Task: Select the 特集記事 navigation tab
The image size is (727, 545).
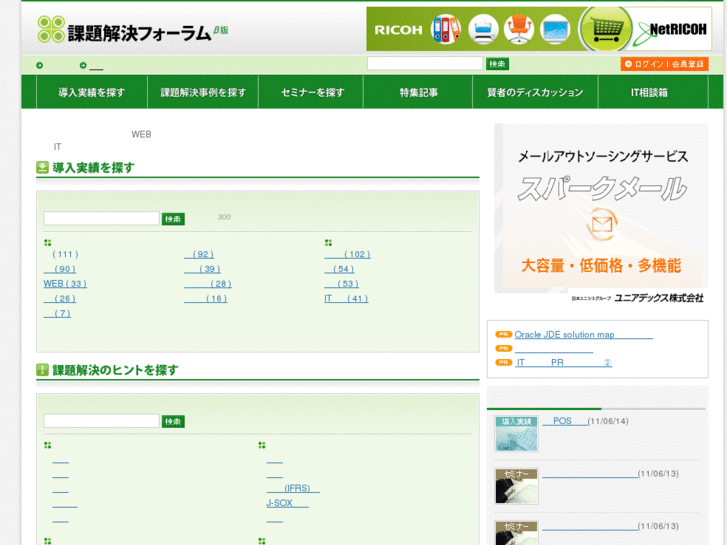Action: pos(418,93)
